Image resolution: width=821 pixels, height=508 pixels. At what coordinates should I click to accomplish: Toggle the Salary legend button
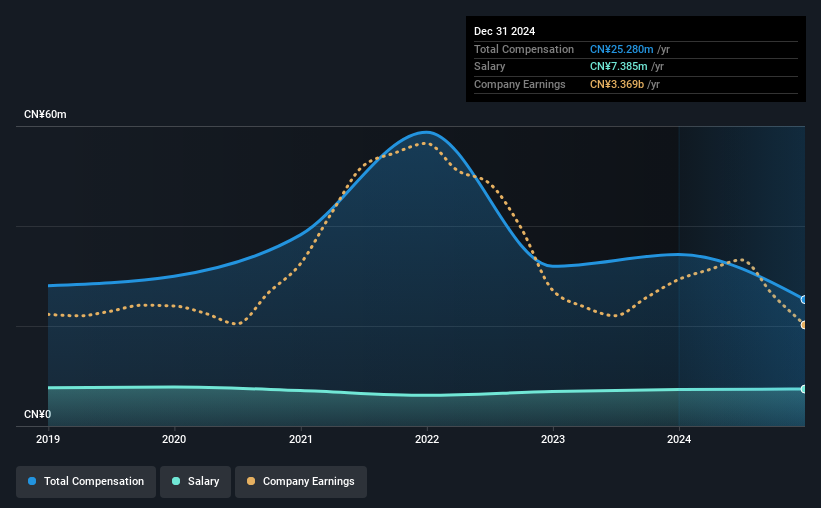[195, 481]
